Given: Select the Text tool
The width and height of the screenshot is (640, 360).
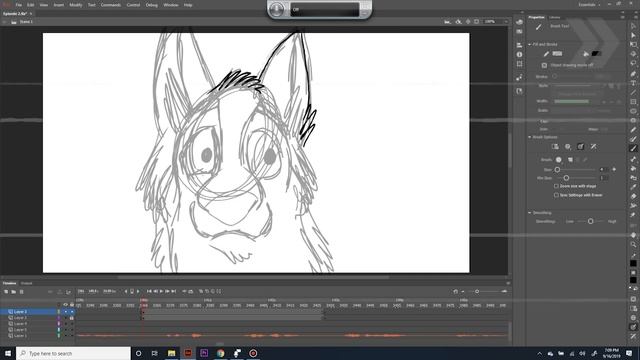Looking at the screenshot, I should coord(633,83).
